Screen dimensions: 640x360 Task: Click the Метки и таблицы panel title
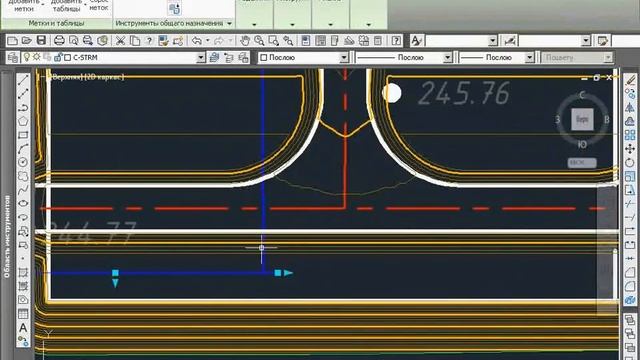click(56, 23)
